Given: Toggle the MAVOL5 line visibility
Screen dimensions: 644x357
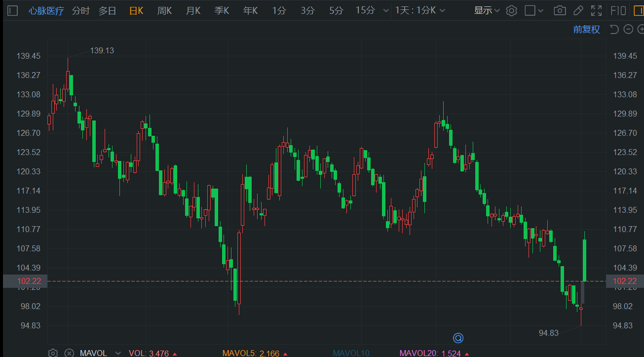Looking at the screenshot, I should coord(251,353).
